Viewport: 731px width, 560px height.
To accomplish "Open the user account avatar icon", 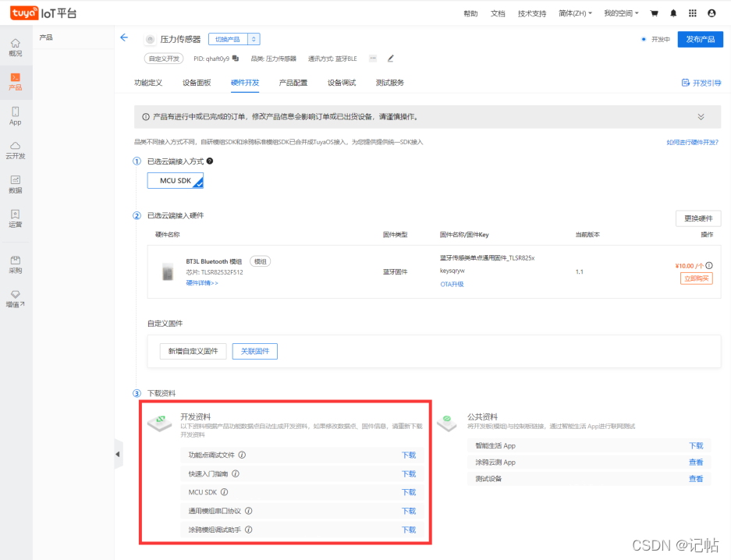I will 711,13.
